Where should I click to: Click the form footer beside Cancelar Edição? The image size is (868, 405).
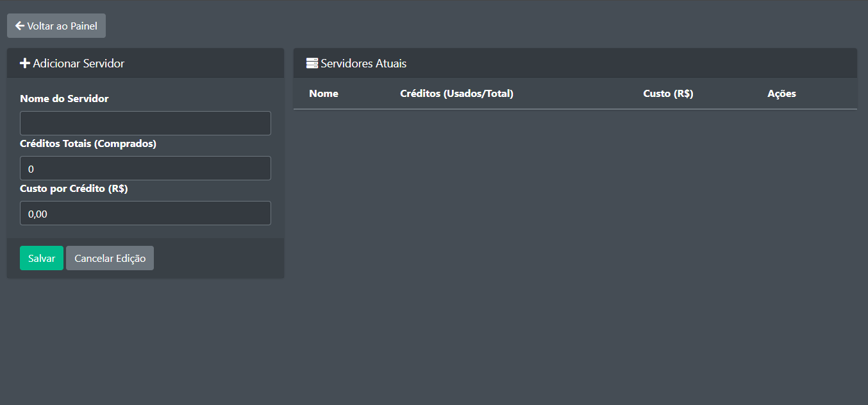[218, 258]
